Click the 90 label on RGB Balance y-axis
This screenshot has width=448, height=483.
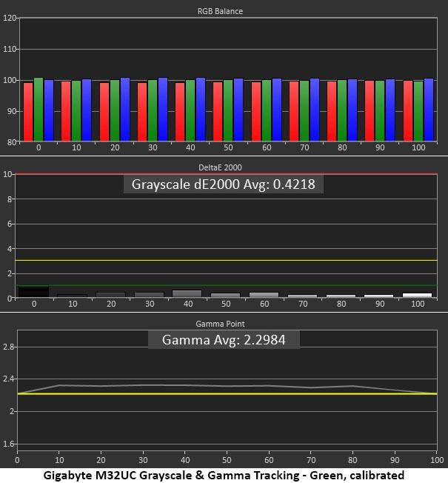pos(12,111)
